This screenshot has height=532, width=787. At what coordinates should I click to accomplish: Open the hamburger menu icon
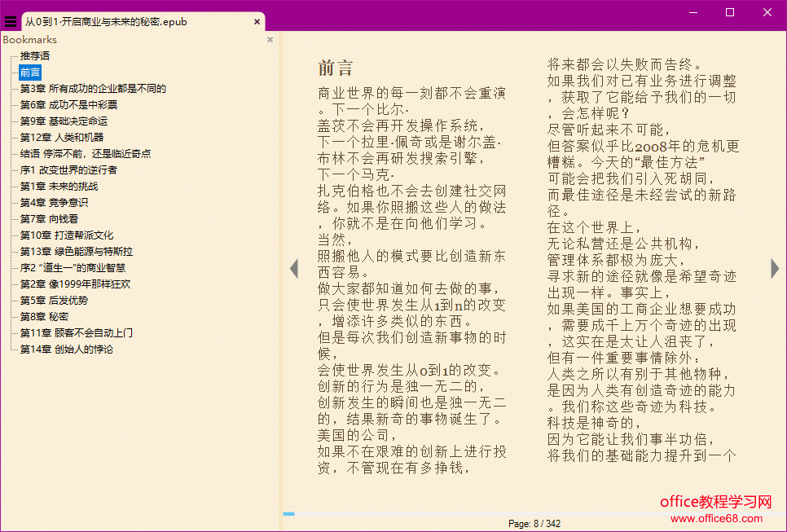(11, 22)
